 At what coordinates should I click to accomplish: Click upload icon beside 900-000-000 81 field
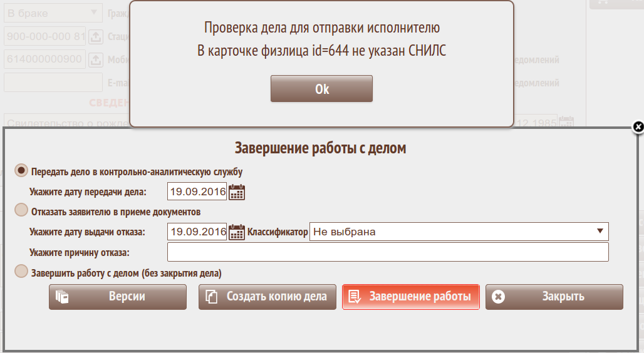(x=95, y=37)
